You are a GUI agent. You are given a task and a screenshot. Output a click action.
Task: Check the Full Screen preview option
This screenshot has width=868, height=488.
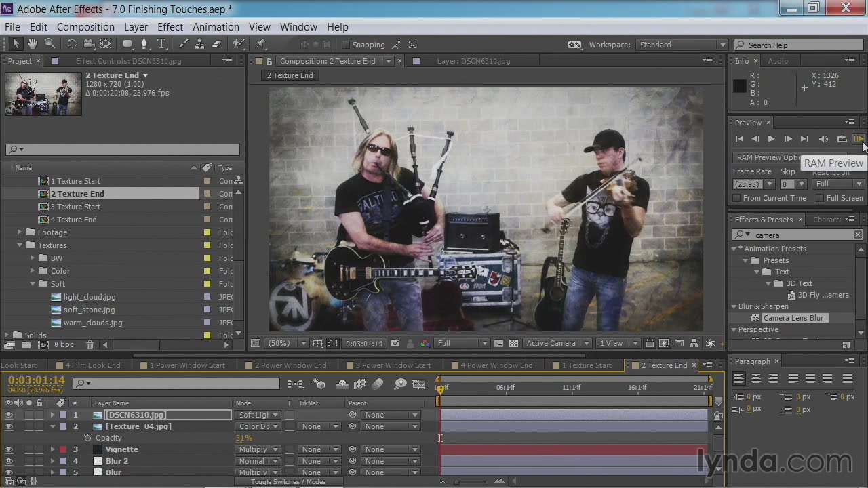pyautogui.click(x=820, y=198)
